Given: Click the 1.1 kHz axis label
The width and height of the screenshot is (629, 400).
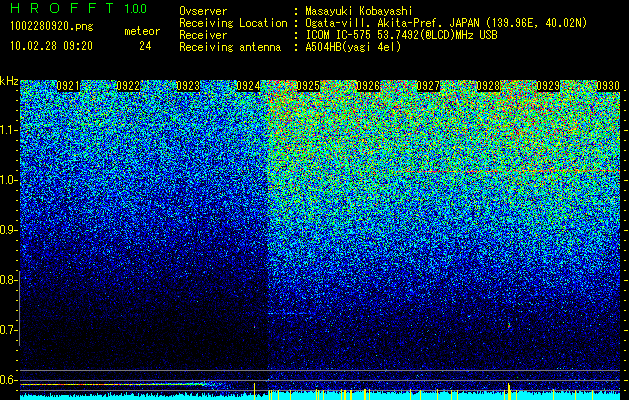Looking at the screenshot, I should (8, 130).
